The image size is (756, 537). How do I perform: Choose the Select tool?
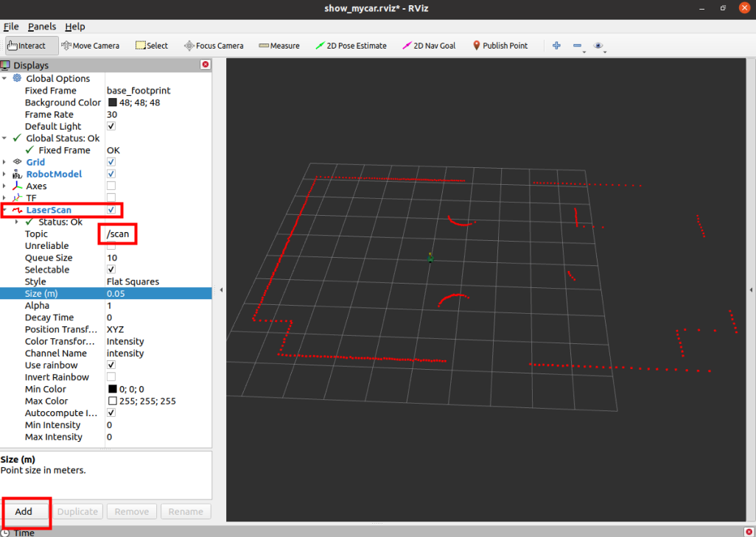pyautogui.click(x=152, y=46)
